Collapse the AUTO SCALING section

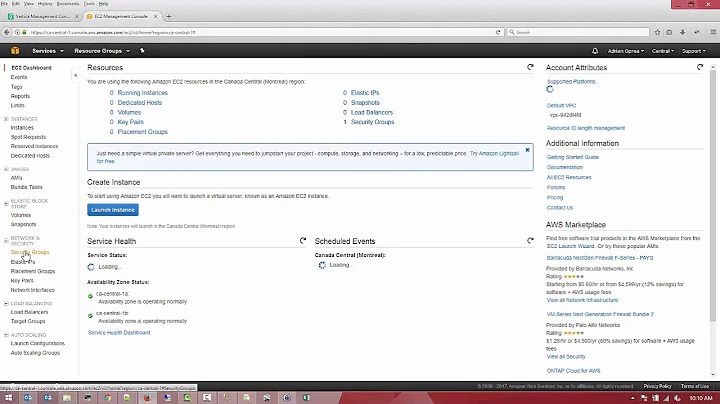pyautogui.click(x=6, y=335)
